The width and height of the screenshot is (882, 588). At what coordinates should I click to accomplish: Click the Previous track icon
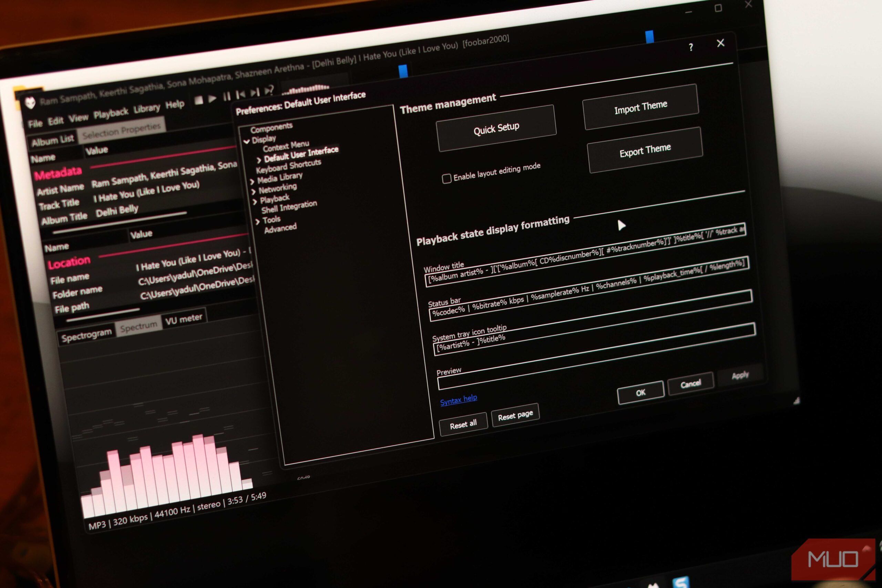(x=242, y=94)
